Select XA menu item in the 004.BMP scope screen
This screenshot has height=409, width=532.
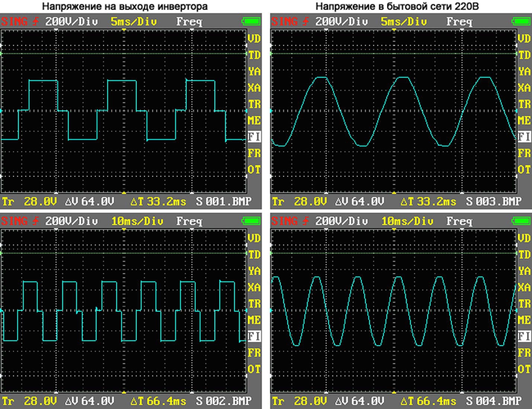[x=524, y=287]
